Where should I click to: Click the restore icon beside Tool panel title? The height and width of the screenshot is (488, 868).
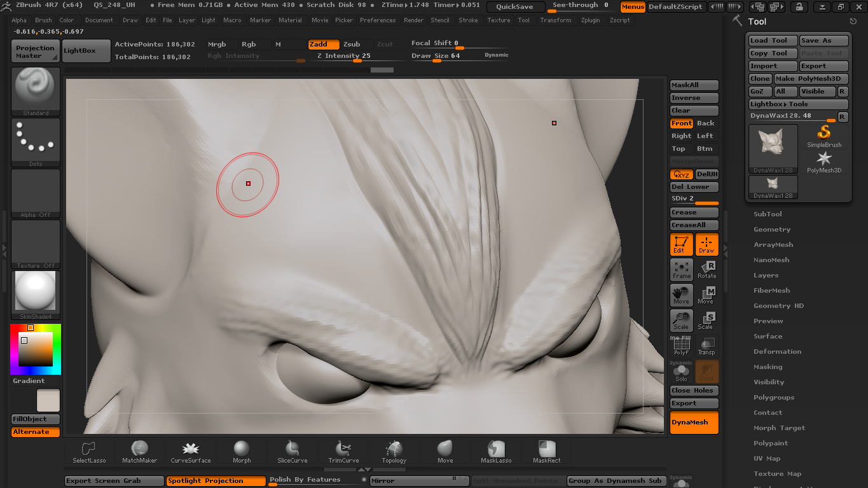click(x=853, y=22)
